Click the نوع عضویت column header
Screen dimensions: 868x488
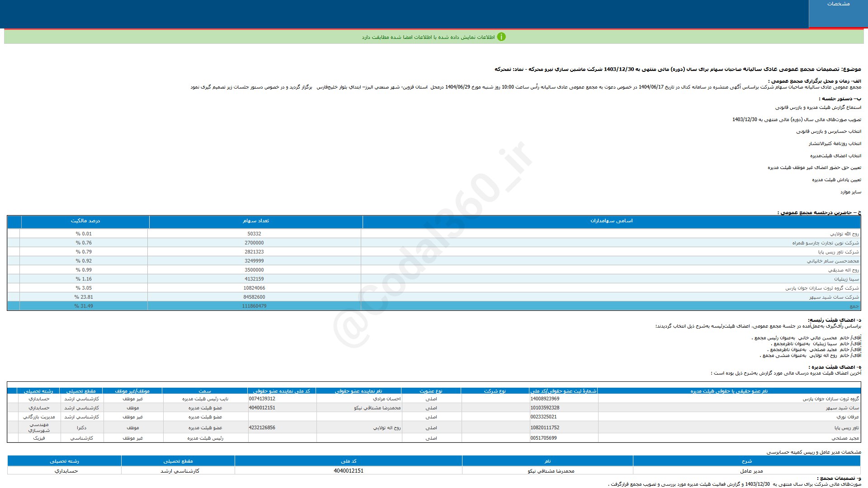(430, 391)
